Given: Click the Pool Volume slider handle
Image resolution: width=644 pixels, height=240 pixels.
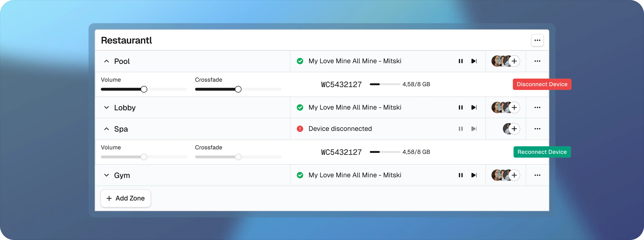Looking at the screenshot, I should point(144,89).
